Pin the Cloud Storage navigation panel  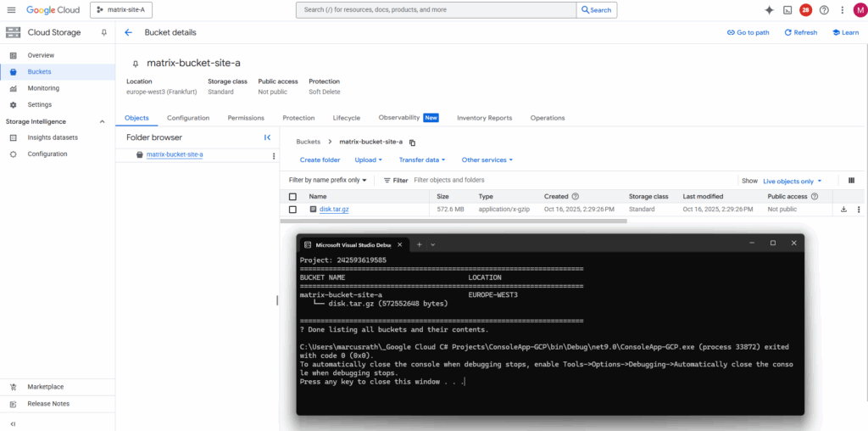click(x=104, y=32)
